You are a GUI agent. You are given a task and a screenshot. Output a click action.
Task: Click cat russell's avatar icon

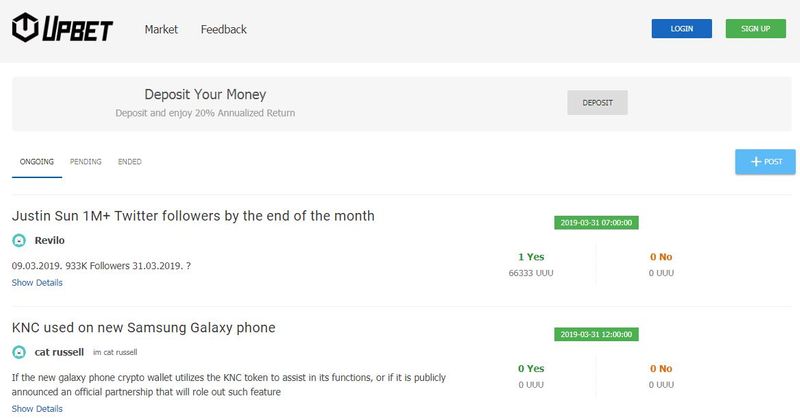(19, 352)
